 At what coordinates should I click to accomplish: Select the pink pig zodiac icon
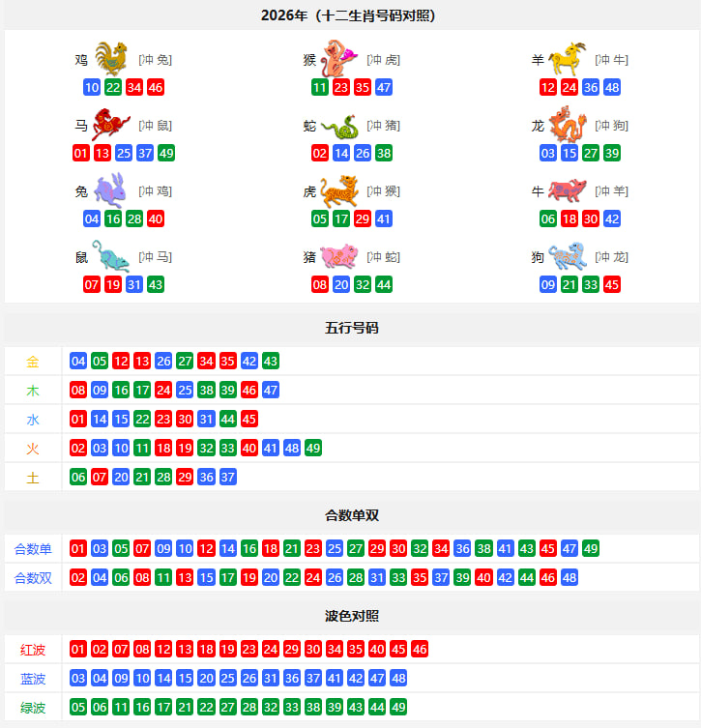pyautogui.click(x=338, y=256)
